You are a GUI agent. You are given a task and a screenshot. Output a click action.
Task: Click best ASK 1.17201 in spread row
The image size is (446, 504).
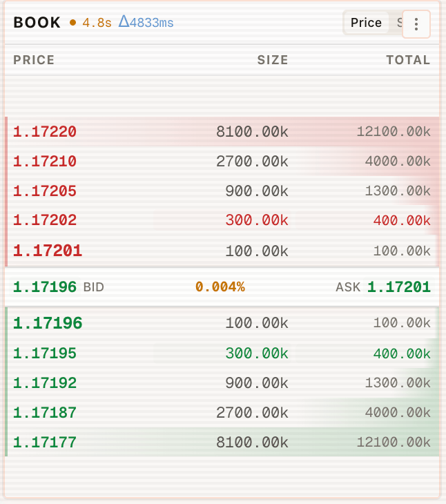[399, 287]
